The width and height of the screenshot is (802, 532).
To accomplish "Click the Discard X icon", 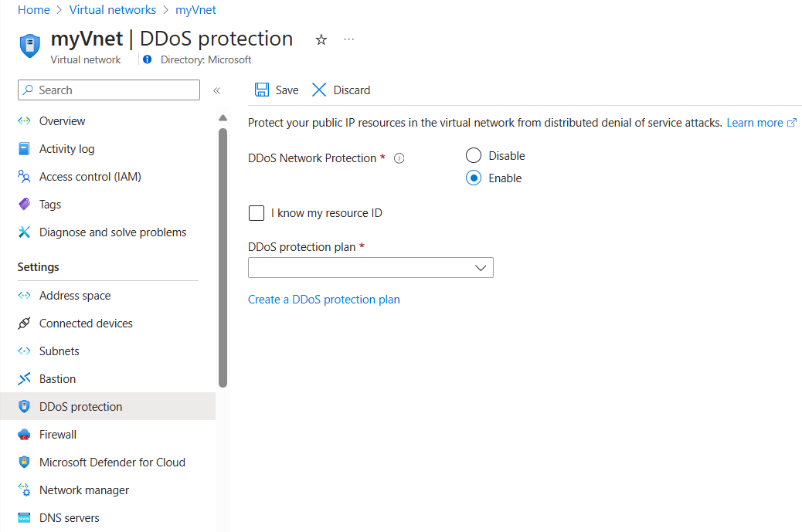I will point(319,90).
